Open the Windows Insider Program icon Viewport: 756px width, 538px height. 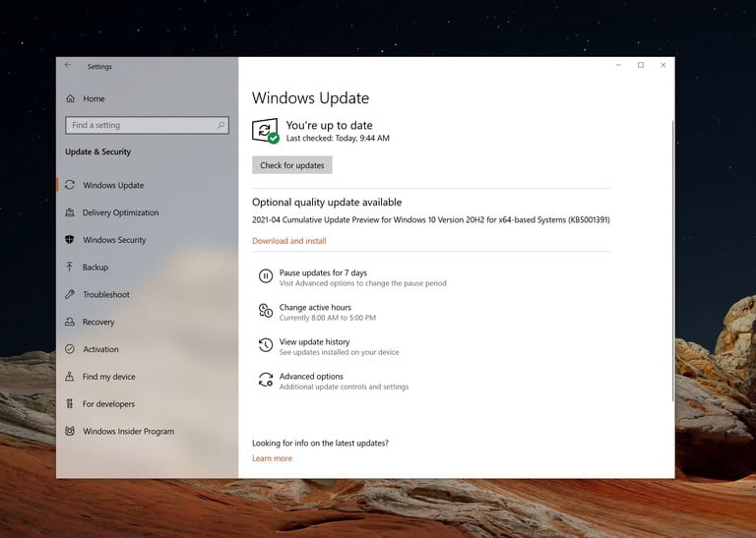70,431
